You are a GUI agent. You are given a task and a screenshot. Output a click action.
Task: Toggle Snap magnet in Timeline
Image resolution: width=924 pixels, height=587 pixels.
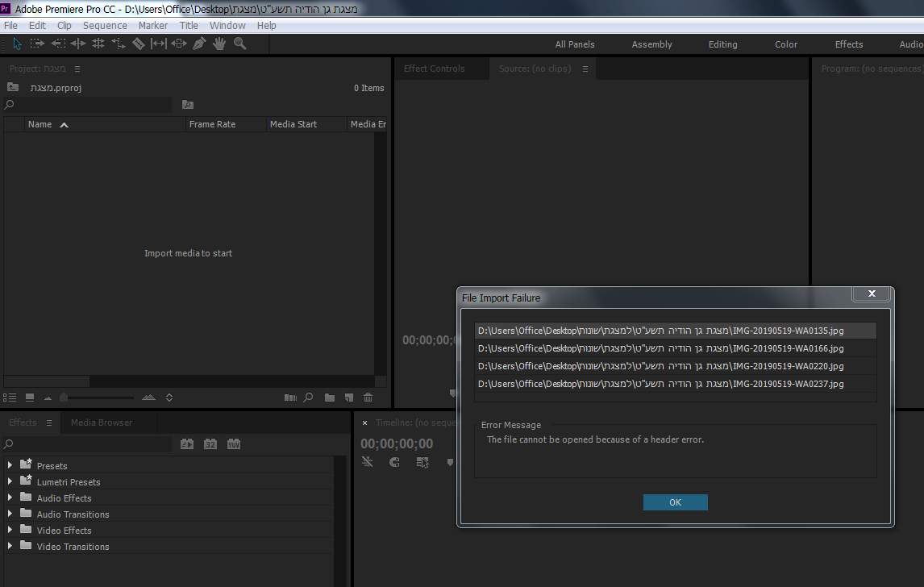click(395, 462)
